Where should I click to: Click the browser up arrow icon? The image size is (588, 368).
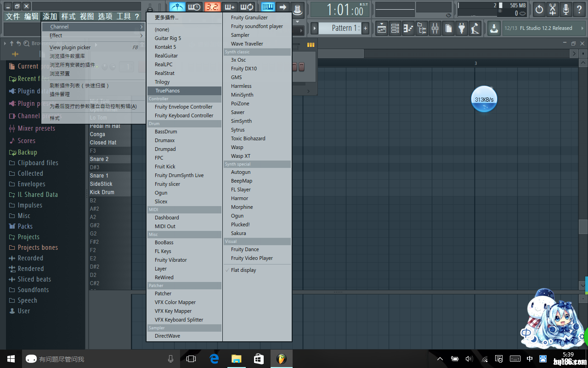tap(12, 43)
